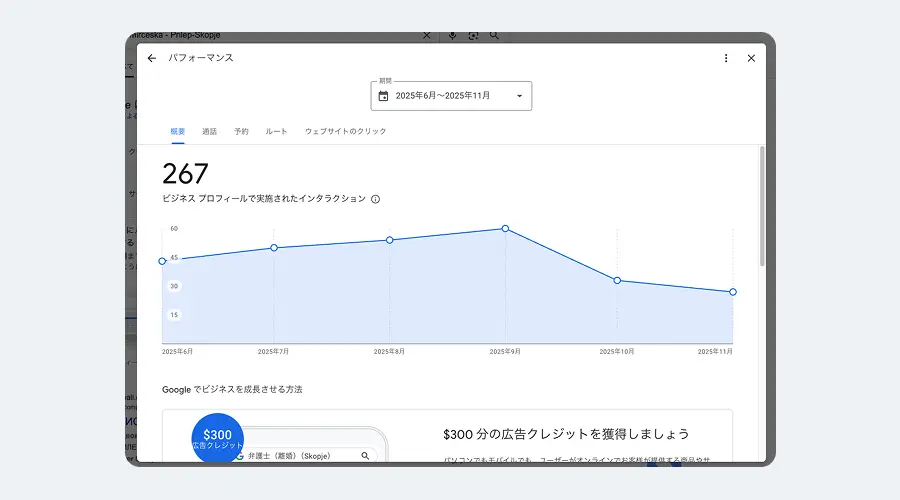Close the performance dialog with X
The height and width of the screenshot is (500, 900).
point(751,58)
